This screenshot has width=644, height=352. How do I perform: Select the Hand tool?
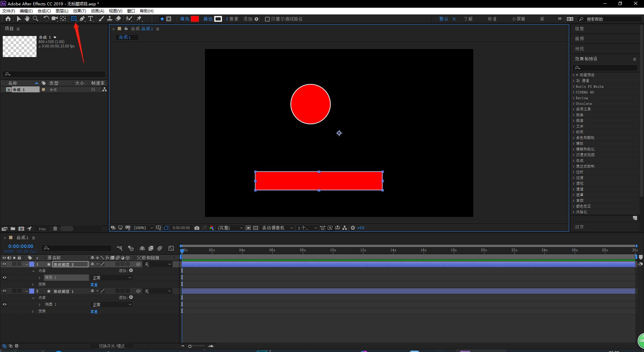(27, 19)
